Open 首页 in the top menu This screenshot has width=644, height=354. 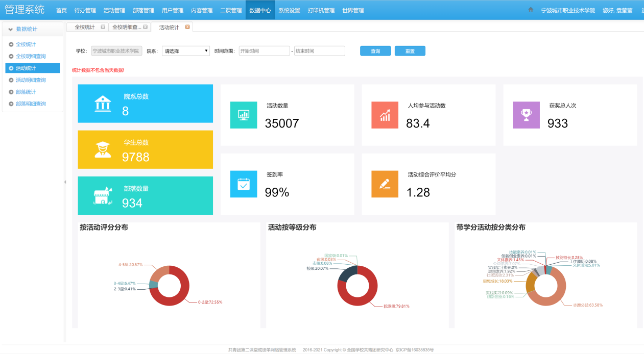coord(61,10)
